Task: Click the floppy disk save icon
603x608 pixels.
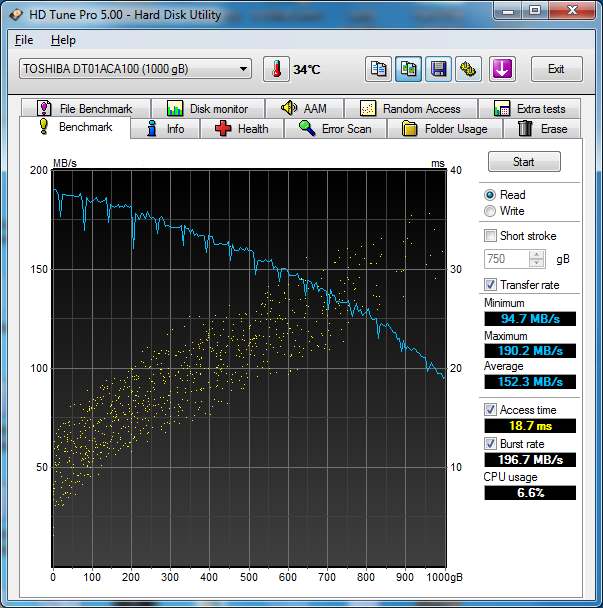Action: pos(437,69)
